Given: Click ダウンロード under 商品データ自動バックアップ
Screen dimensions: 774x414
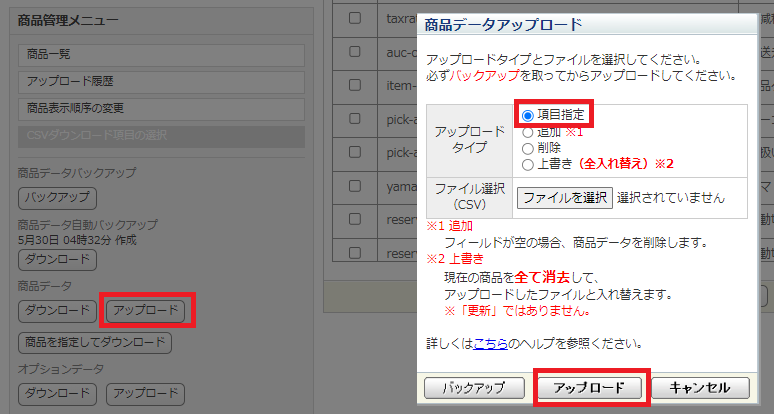Looking at the screenshot, I should (x=57, y=260).
